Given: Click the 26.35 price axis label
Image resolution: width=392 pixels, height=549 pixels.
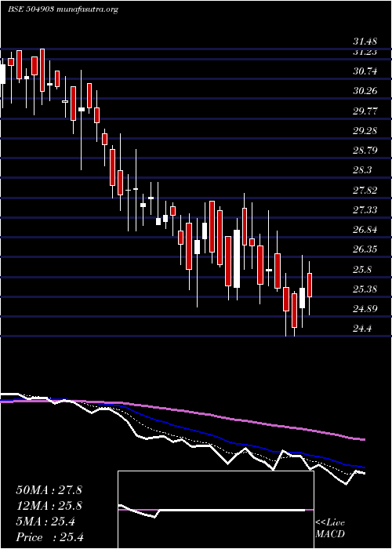Looking at the screenshot, I should [x=365, y=249].
